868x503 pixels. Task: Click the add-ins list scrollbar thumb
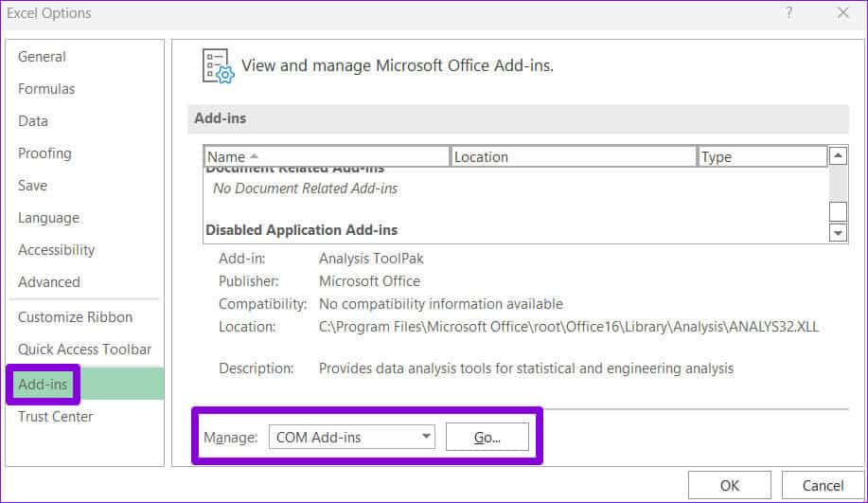pos(838,211)
